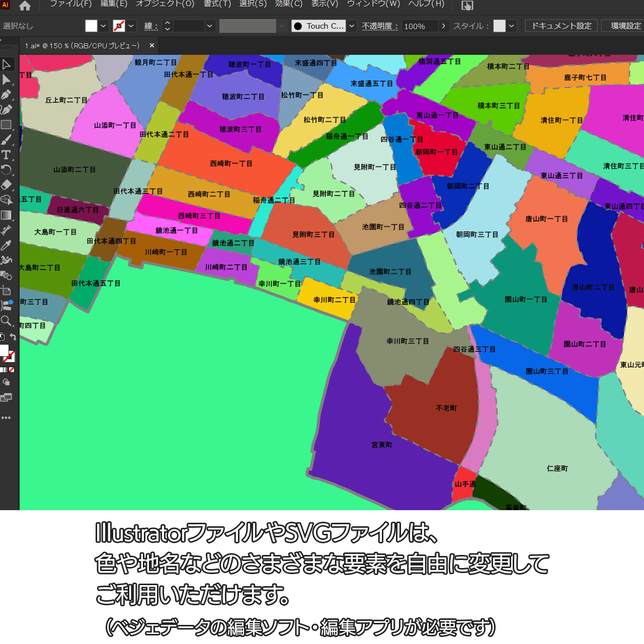This screenshot has width=644, height=644.
Task: Select the Zoom tool
Action: click(x=7, y=321)
